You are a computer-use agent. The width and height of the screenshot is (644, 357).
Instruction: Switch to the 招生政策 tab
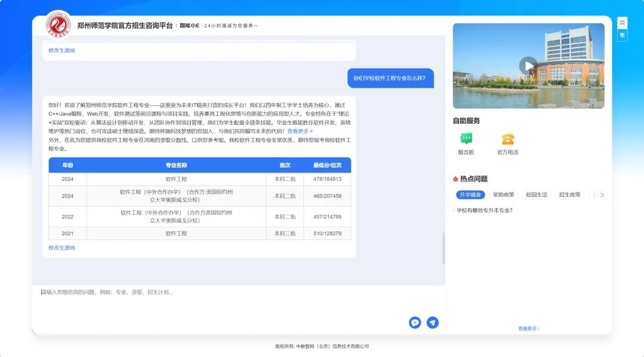click(x=569, y=195)
